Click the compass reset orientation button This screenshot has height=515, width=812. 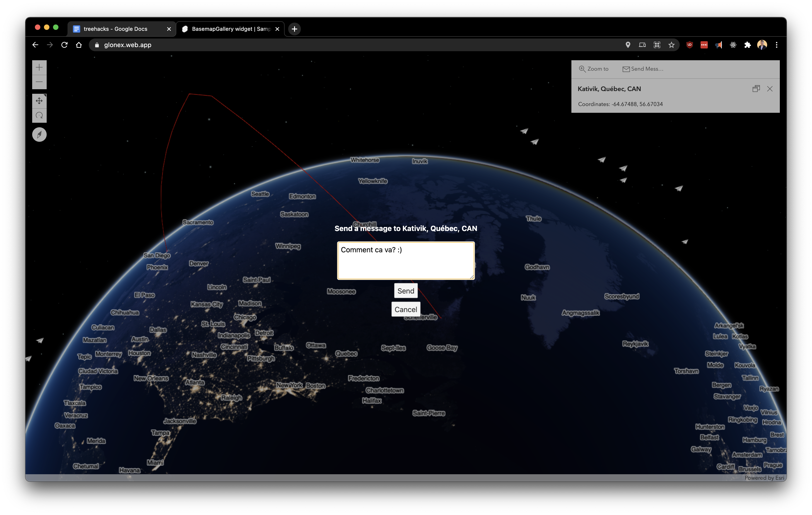click(x=39, y=135)
